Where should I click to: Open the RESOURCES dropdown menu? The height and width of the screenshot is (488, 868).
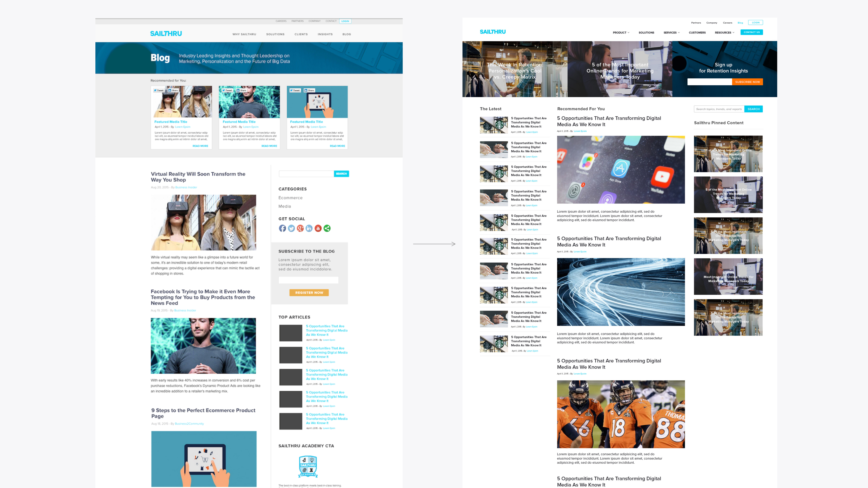point(724,33)
